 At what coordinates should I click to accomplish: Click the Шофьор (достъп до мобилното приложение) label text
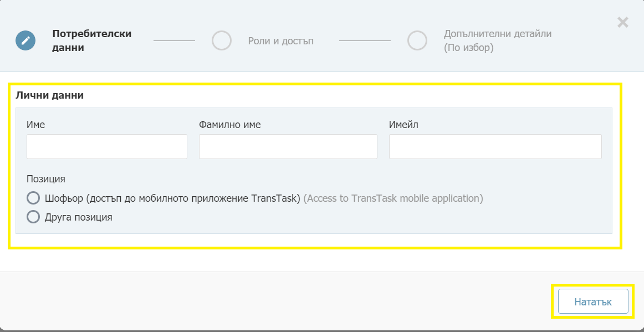coord(172,198)
